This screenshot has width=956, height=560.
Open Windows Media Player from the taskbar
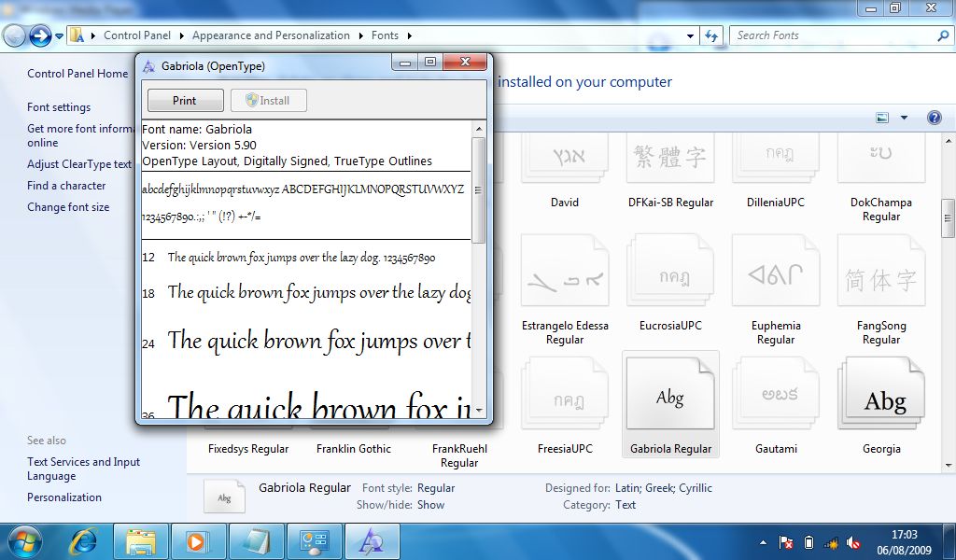198,541
